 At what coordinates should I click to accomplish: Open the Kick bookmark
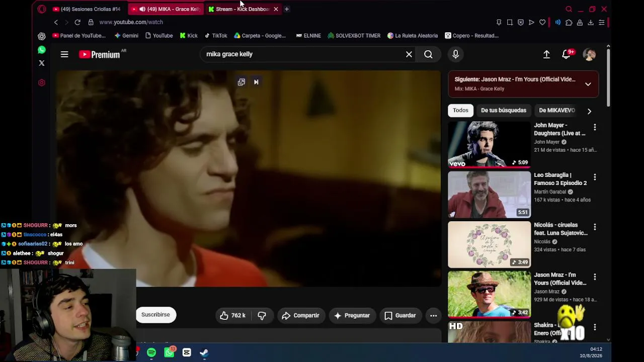[189, 36]
